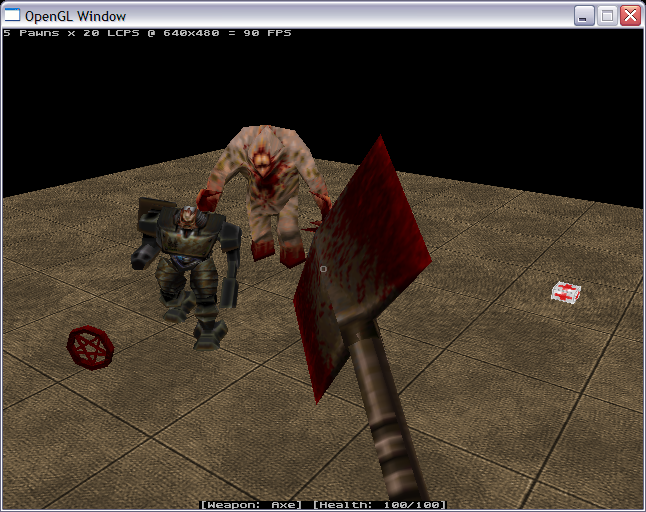Close the OpenGL Window

click(630, 15)
